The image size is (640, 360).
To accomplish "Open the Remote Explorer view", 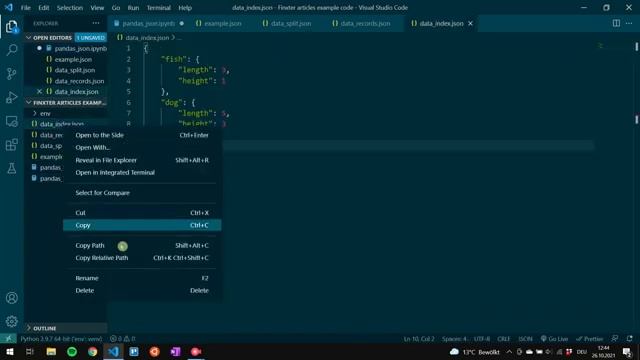I will click(12, 121).
